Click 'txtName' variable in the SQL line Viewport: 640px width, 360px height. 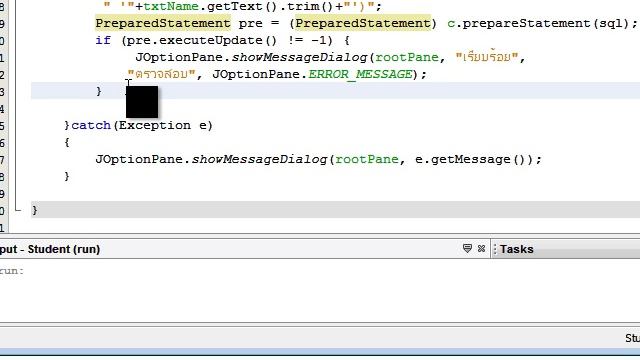(x=171, y=6)
